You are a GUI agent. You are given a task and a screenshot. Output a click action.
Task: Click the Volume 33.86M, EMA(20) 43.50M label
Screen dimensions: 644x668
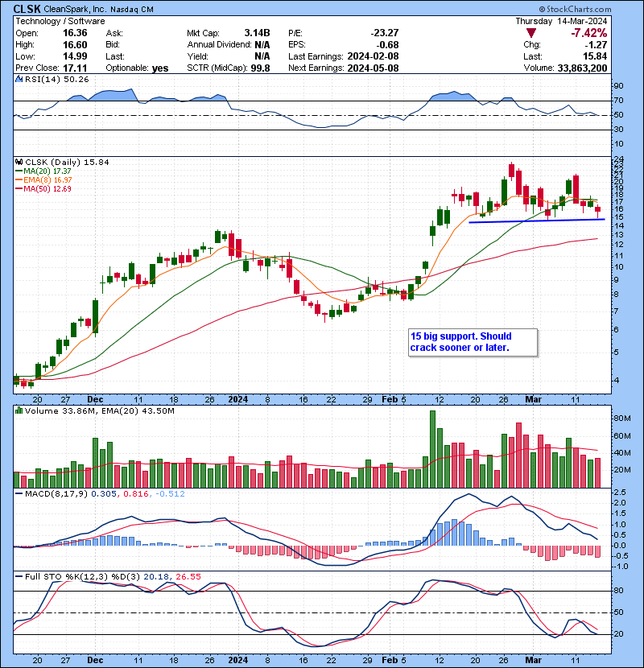tap(99, 410)
